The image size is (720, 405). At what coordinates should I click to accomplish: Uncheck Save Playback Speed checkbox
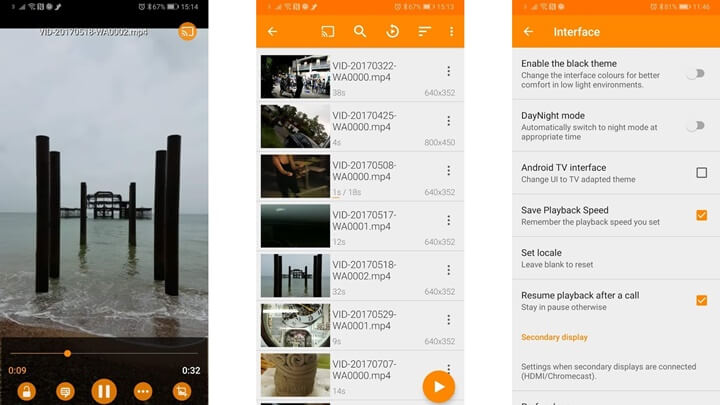[x=701, y=215]
